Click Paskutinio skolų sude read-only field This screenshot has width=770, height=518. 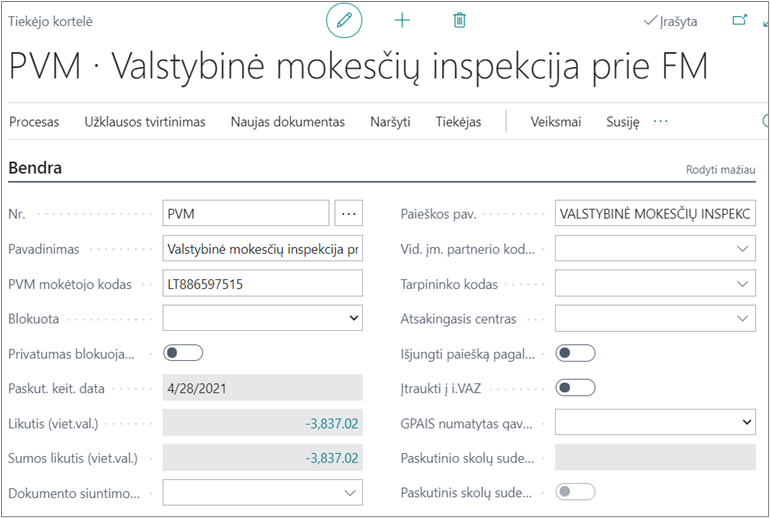pyautogui.click(x=655, y=457)
